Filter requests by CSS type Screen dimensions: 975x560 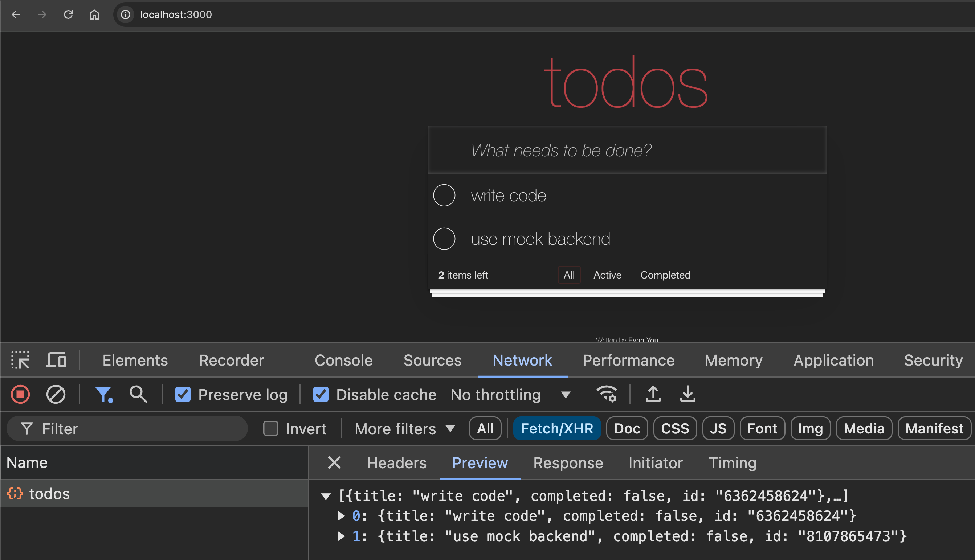coord(675,428)
